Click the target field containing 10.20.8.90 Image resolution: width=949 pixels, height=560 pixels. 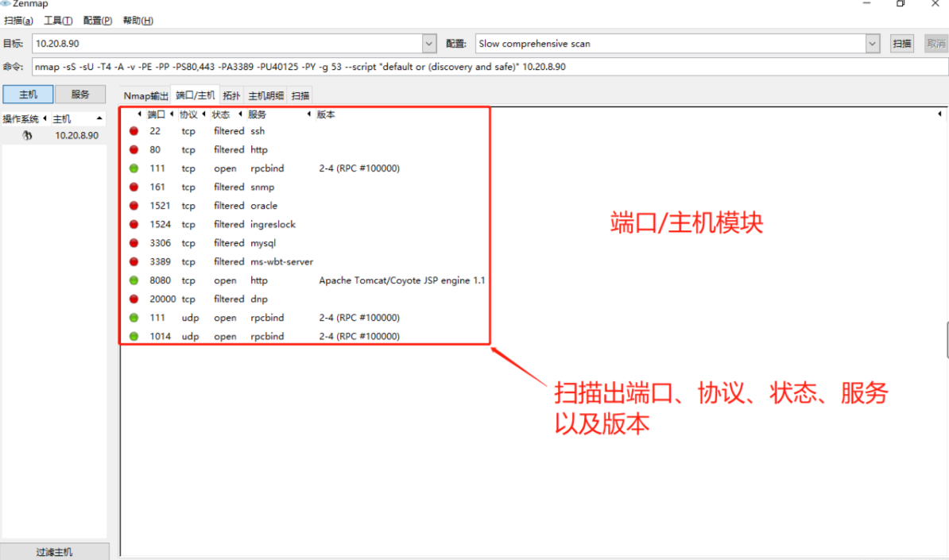227,44
